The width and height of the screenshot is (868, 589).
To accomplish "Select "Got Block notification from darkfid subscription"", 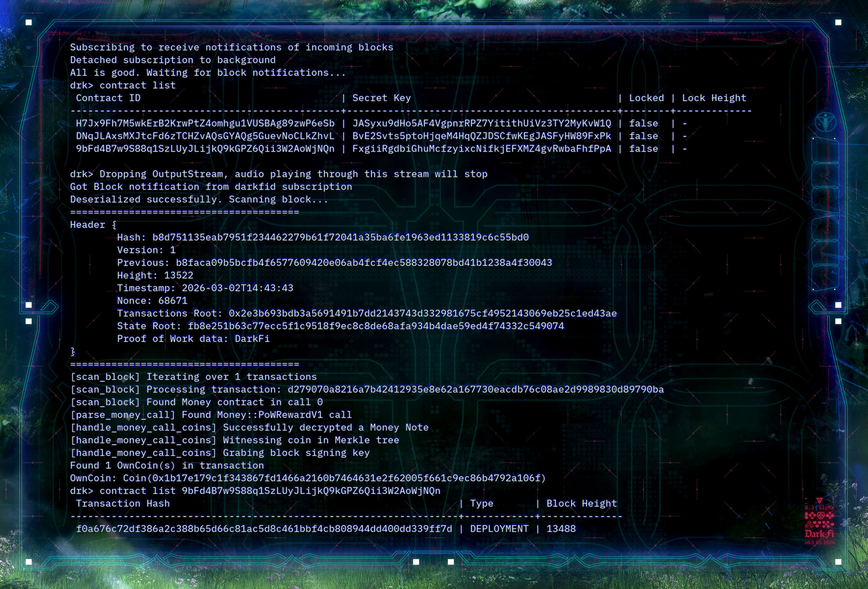I will click(x=211, y=187).
